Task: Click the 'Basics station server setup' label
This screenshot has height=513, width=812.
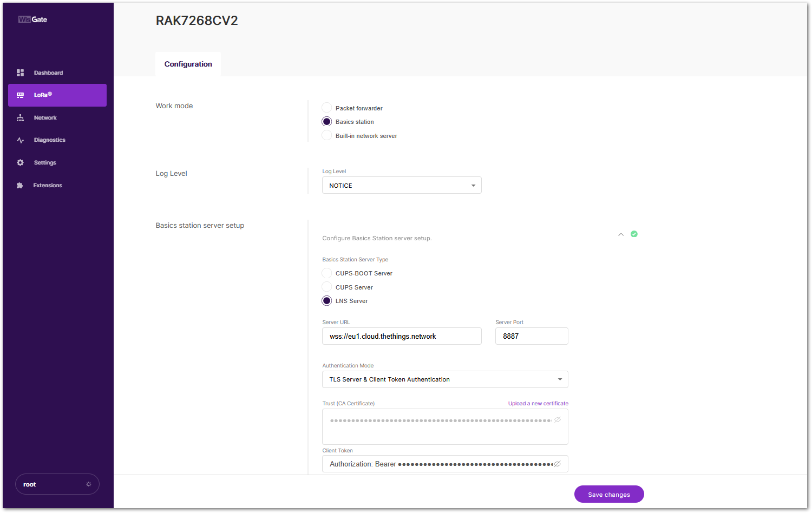Action: (x=200, y=225)
